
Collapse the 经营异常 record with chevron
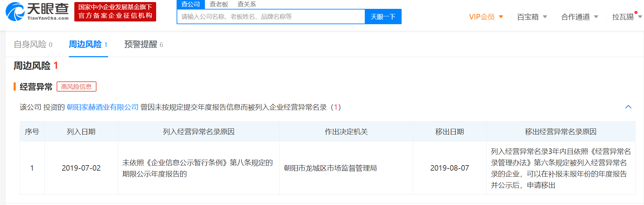click(x=628, y=107)
